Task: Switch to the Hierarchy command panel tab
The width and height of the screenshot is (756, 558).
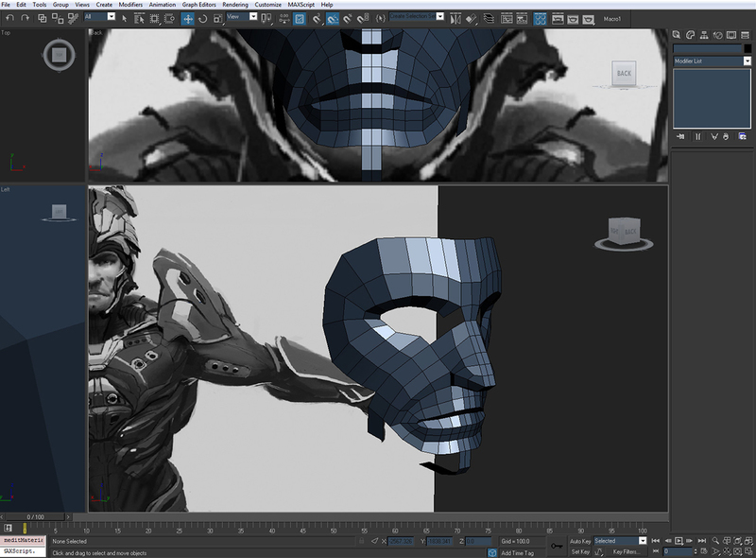Action: (x=704, y=35)
